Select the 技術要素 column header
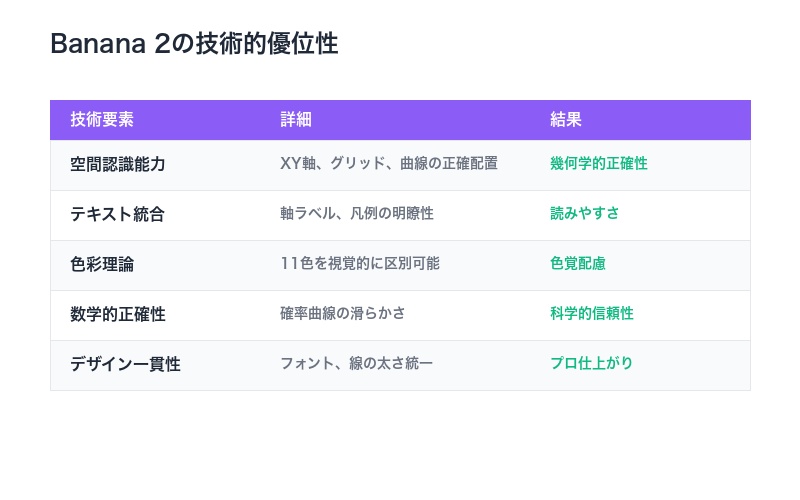800x500 pixels. (102, 120)
